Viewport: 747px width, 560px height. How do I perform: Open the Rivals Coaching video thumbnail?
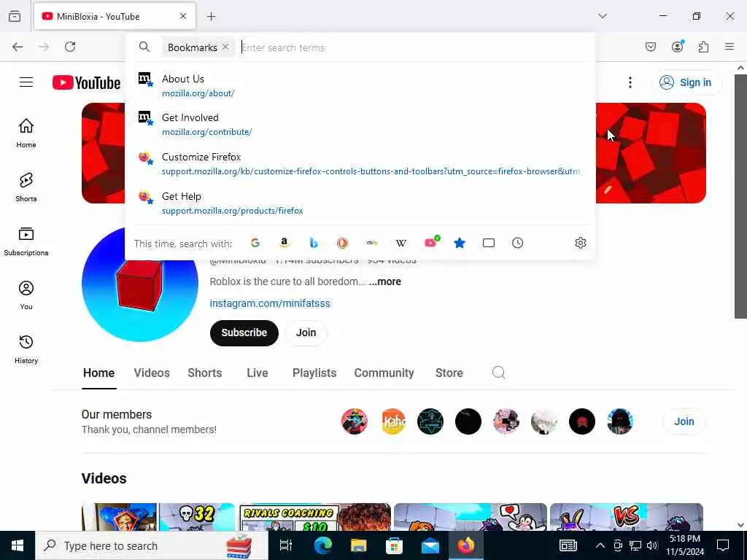point(314,517)
